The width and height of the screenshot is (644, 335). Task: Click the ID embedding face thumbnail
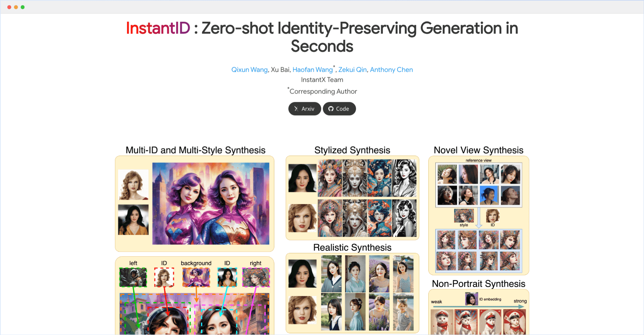coord(472,299)
